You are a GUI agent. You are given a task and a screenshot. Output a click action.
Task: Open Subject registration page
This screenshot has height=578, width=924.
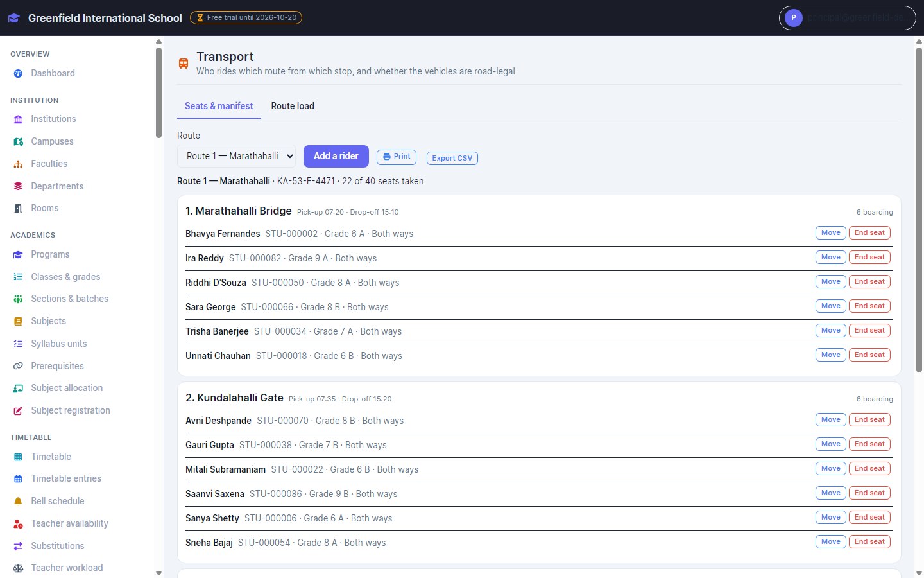(71, 411)
